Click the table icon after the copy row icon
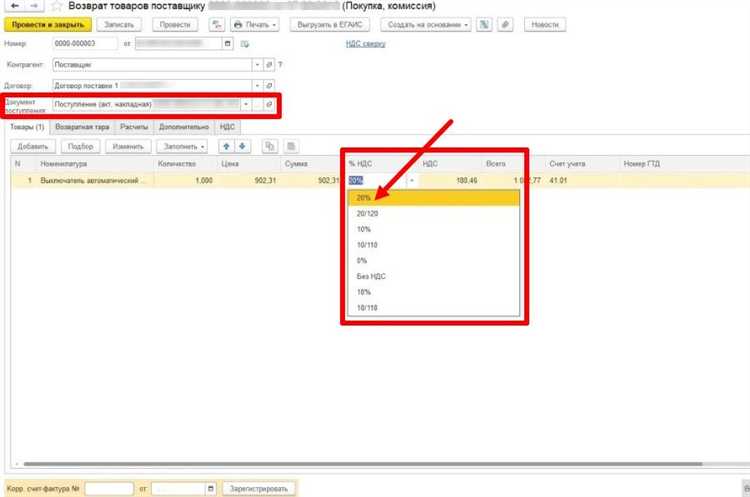 [x=291, y=146]
